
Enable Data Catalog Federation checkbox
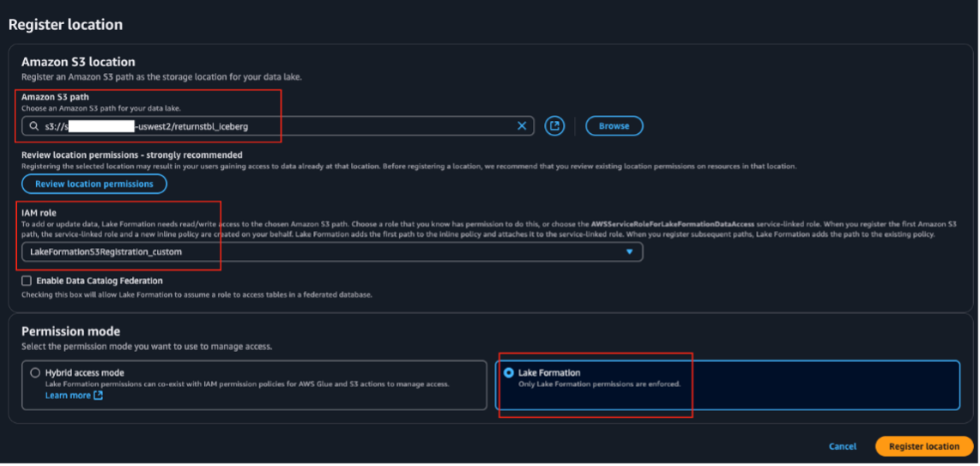pyautogui.click(x=27, y=281)
